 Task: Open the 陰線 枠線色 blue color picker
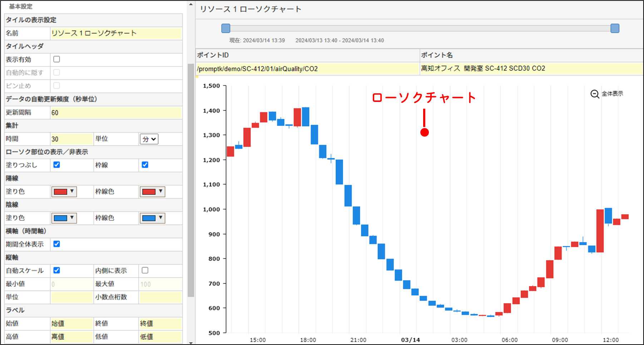click(x=152, y=218)
